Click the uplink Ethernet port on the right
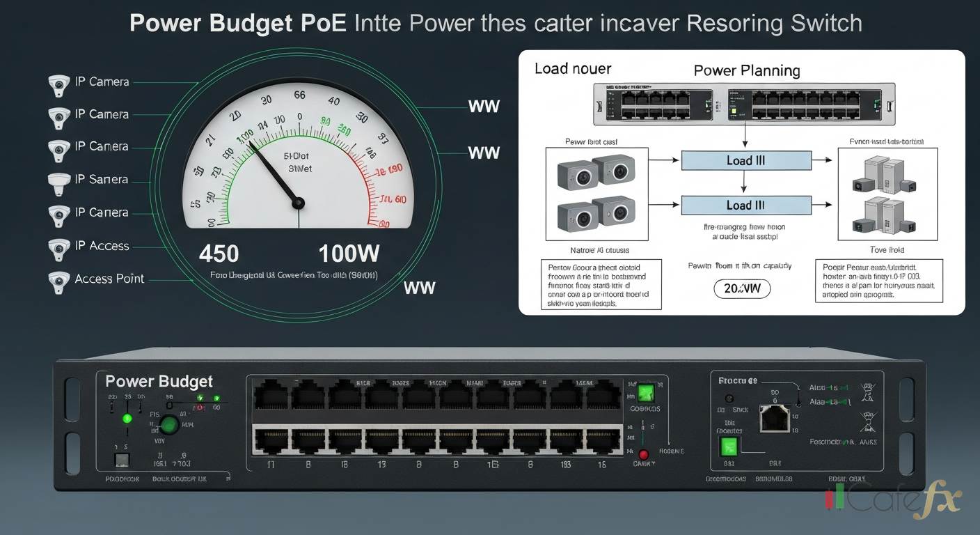 point(775,419)
